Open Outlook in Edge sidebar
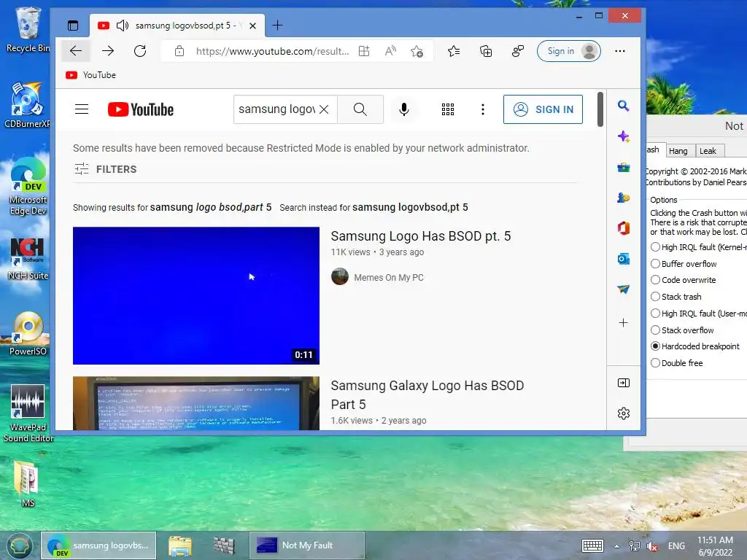747x560 pixels. tap(623, 259)
